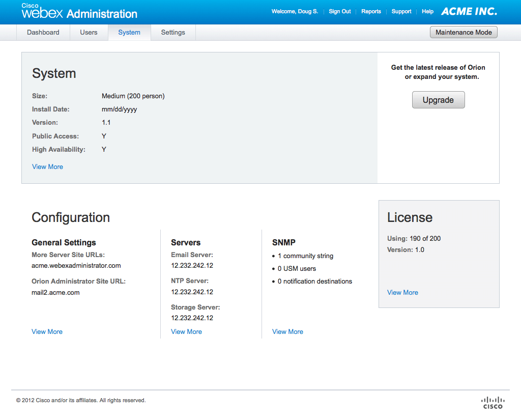Viewport: 521px width, 420px height.
Task: Open the Support link in header
Action: (x=401, y=11)
